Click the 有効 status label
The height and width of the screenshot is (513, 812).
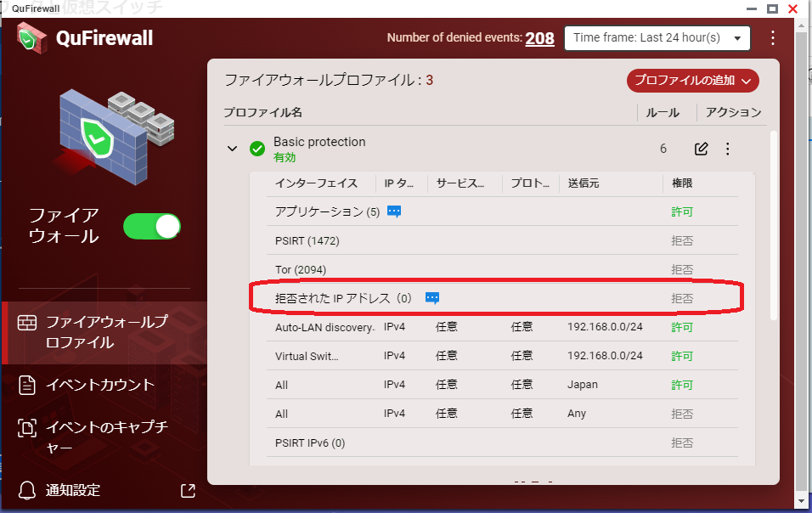click(285, 157)
